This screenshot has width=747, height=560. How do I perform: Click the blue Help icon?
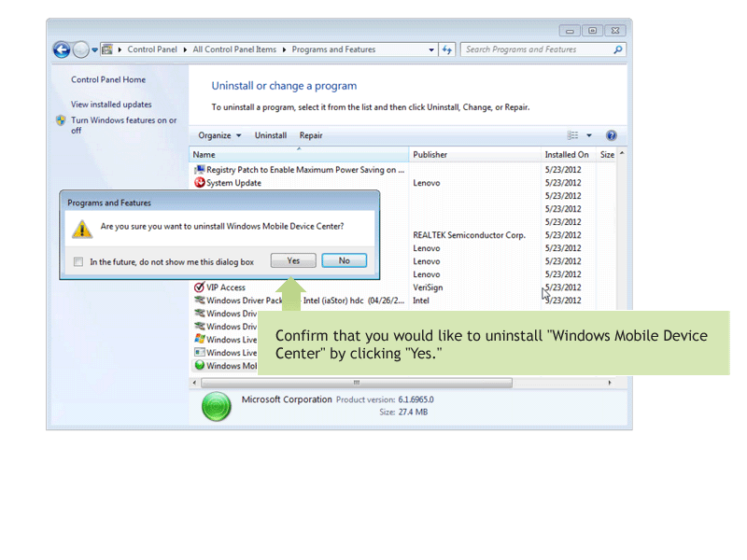pyautogui.click(x=612, y=135)
